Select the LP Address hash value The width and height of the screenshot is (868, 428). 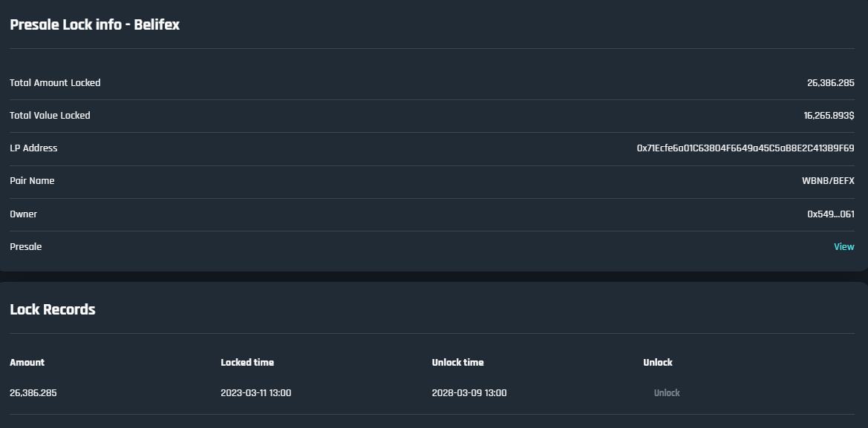[745, 148]
